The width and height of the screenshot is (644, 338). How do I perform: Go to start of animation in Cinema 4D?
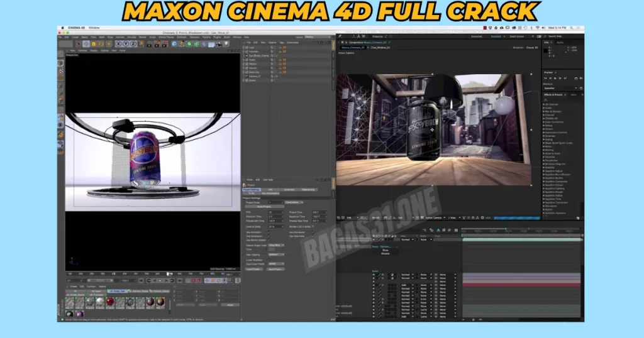(141, 281)
